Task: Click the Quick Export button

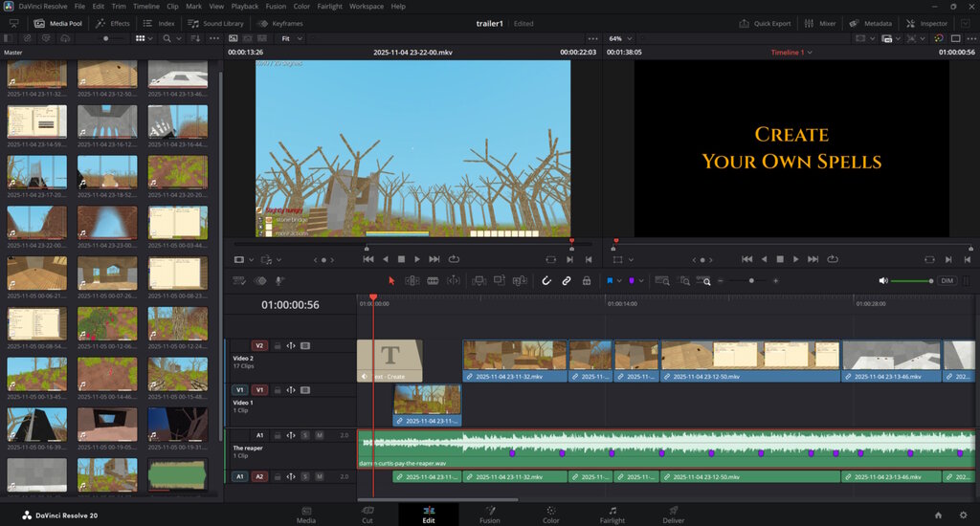Action: click(766, 23)
